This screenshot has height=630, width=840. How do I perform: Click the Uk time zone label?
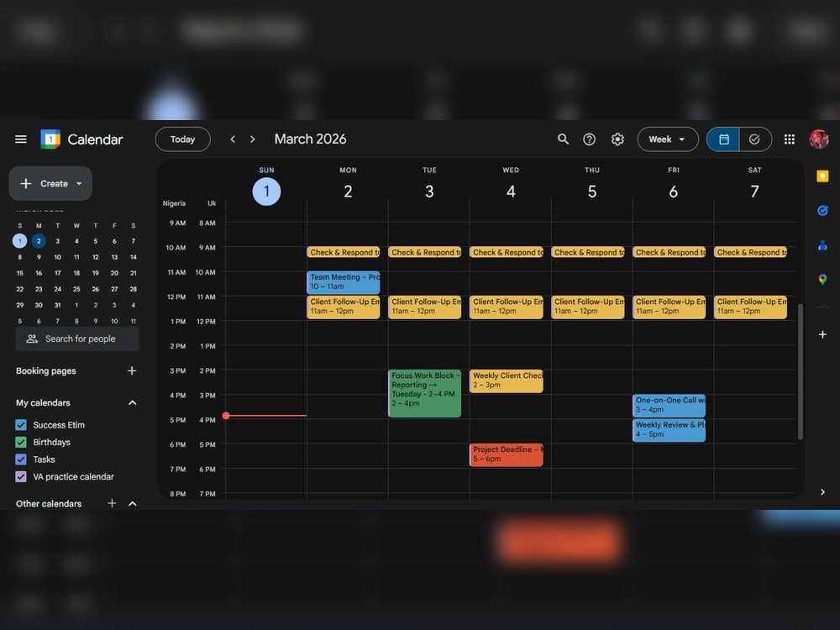212,203
